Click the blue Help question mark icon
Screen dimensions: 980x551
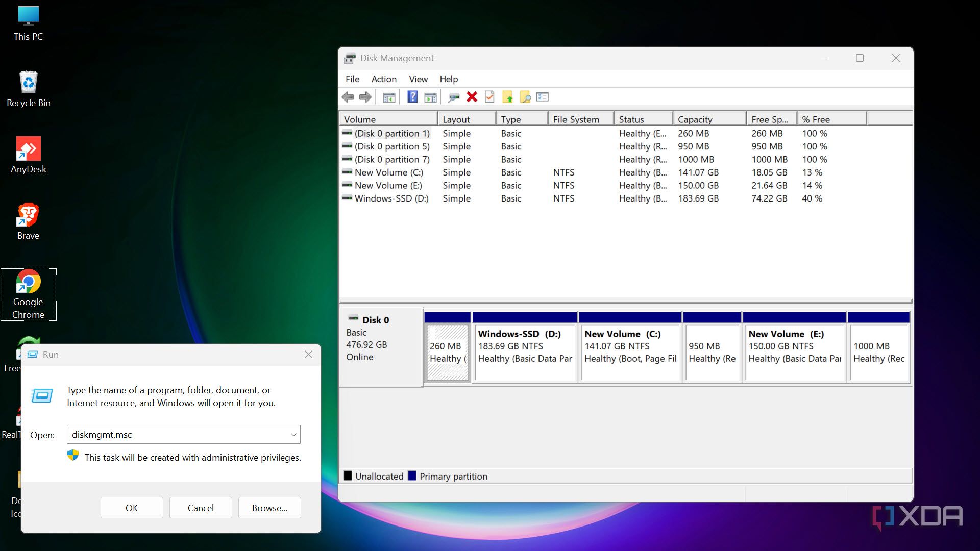click(x=412, y=97)
